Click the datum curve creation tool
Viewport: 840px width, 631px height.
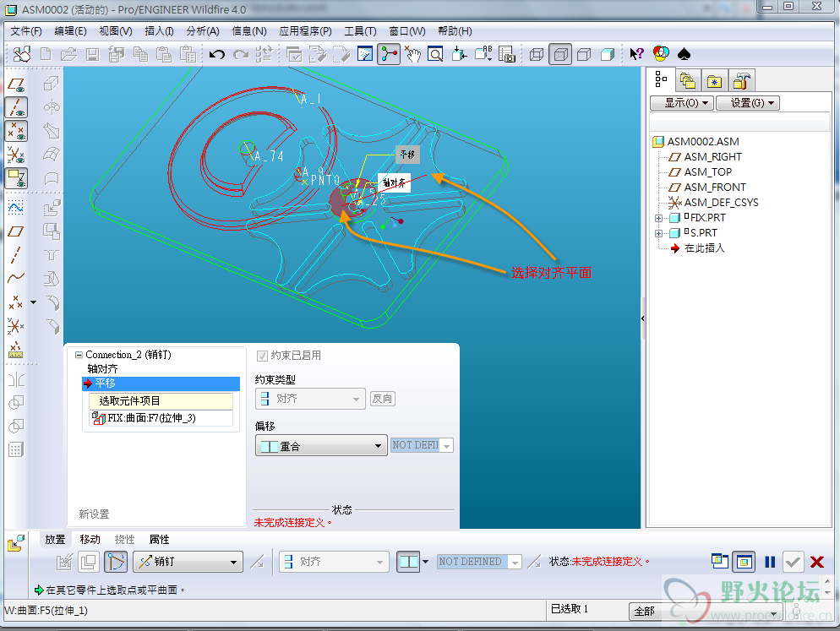(x=16, y=277)
